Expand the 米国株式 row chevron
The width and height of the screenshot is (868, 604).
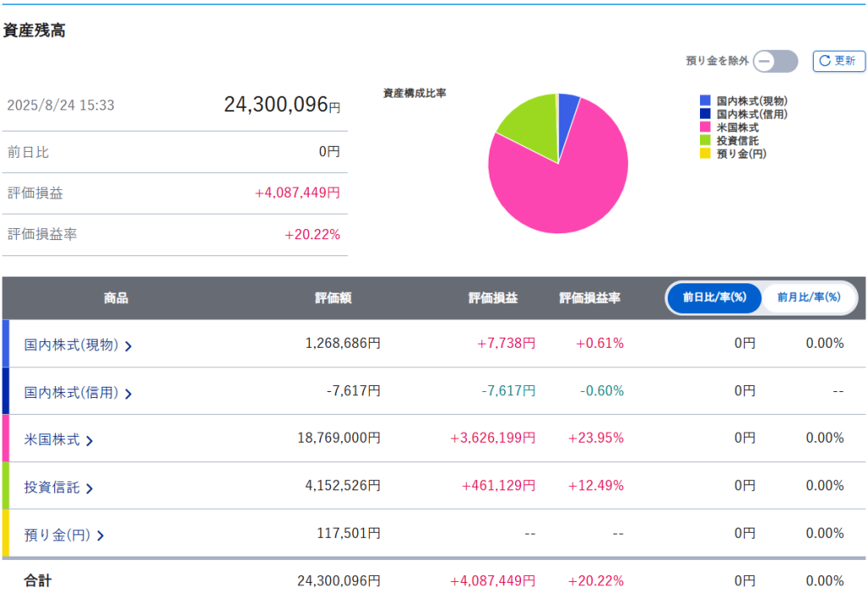(x=89, y=440)
